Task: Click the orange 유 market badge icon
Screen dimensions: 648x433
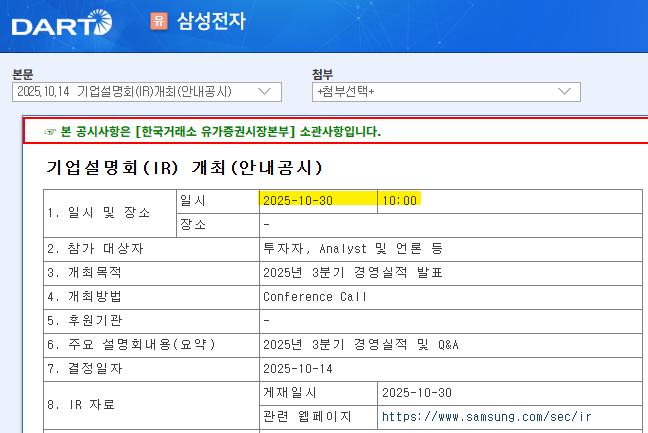Action: tap(158, 21)
